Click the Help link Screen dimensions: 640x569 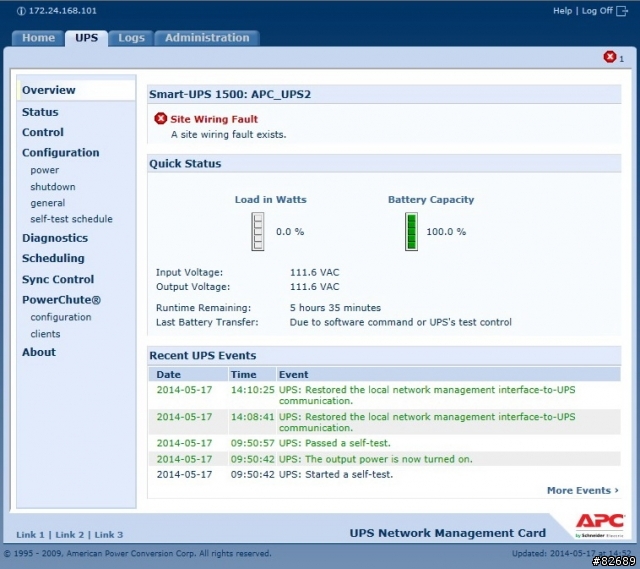(562, 11)
